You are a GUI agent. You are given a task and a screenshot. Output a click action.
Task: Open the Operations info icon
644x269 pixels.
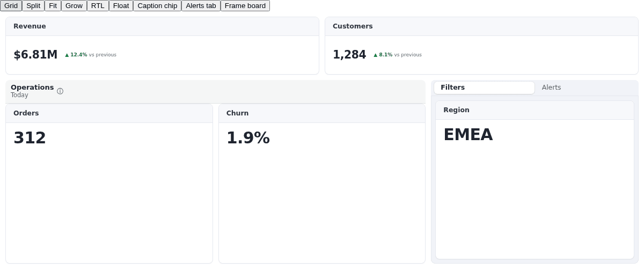coord(60,91)
